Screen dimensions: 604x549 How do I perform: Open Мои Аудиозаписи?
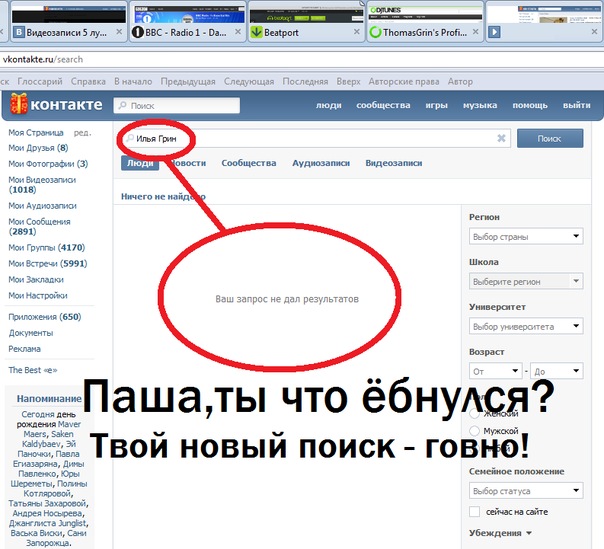[42, 206]
